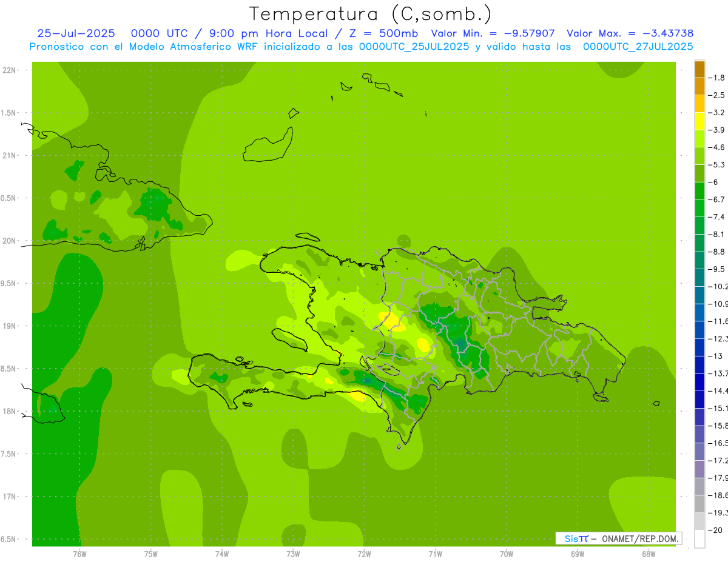Click the 18N latitude axis label
Viewport: 728px width, 562px height.
[8, 411]
